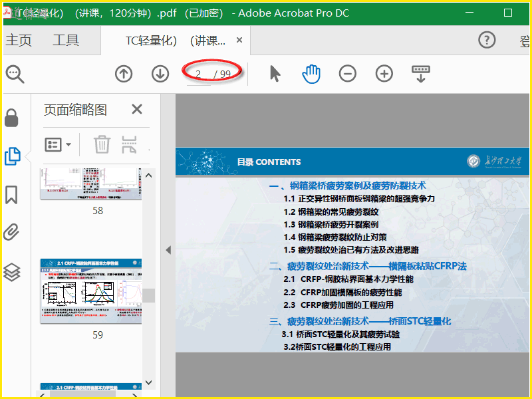Switch to the 工具 tools tab
The height and width of the screenshot is (399, 532).
[x=66, y=41]
